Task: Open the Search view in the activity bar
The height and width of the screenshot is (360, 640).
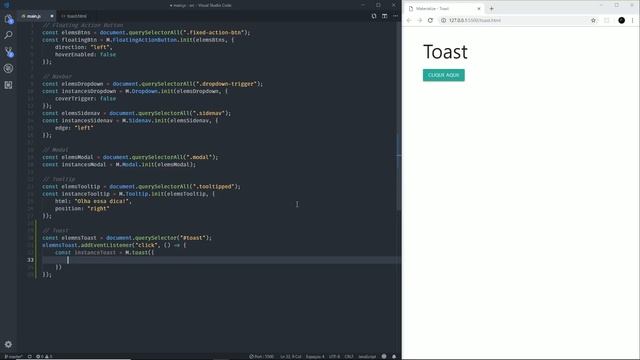Action: (x=8, y=35)
